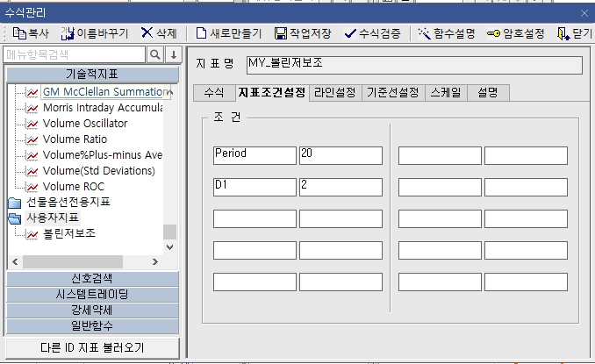Open the 라인설정 tab
Image resolution: width=595 pixels, height=364 pixels.
335,92
